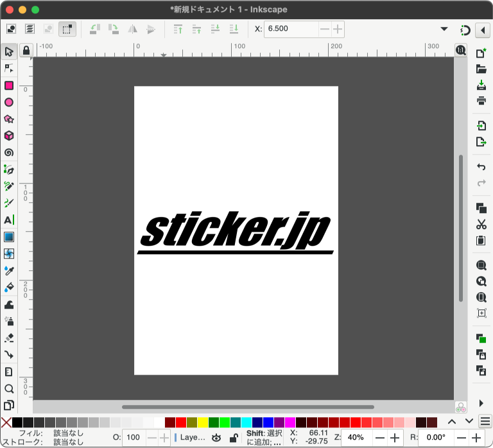Select the Pages tool
This screenshot has height=448, width=493.
click(9, 406)
